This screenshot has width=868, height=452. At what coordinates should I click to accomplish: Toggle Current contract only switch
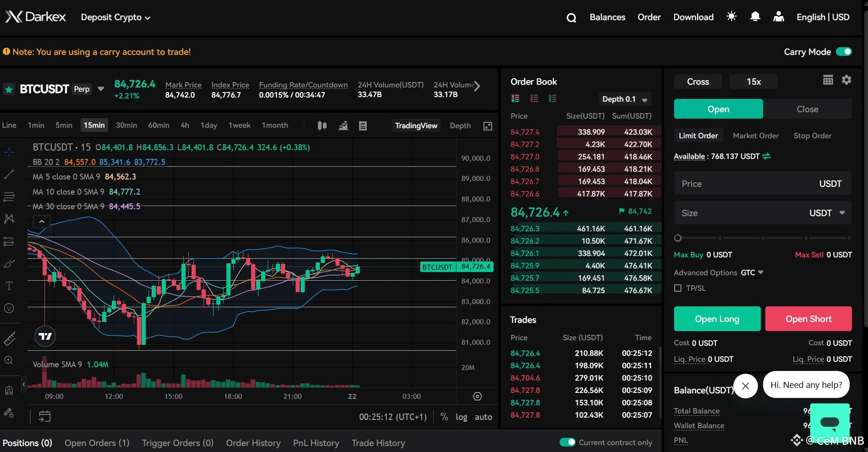click(567, 442)
